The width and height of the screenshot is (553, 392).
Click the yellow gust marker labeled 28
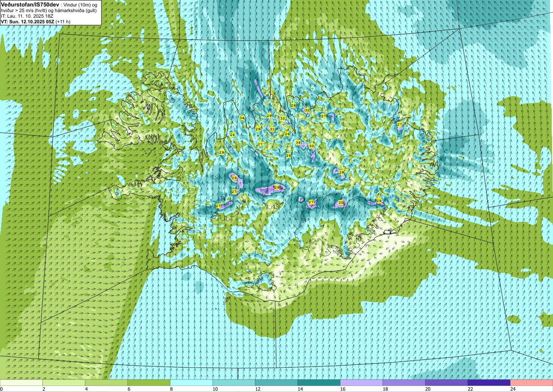coord(342,172)
